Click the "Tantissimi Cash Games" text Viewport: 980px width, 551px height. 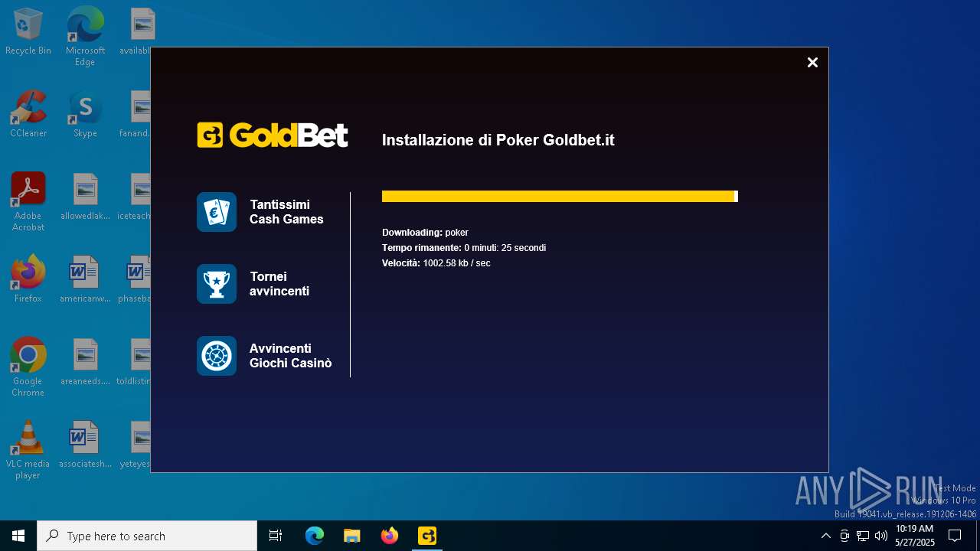(286, 212)
